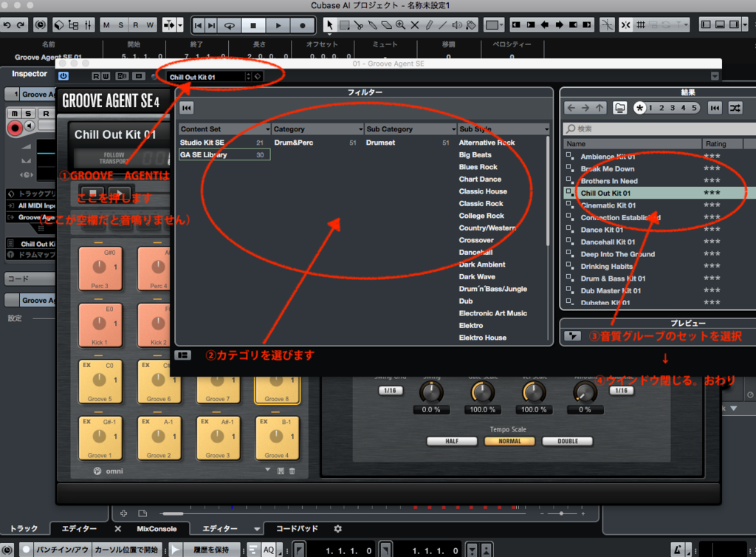Toggle global Solo S button

[120, 25]
